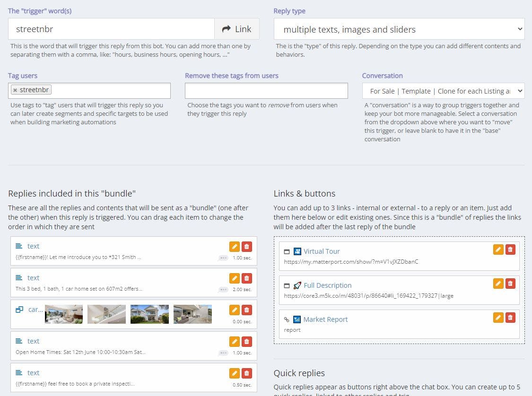
Task: Edit the Virtual Tour link
Action: 498,250
